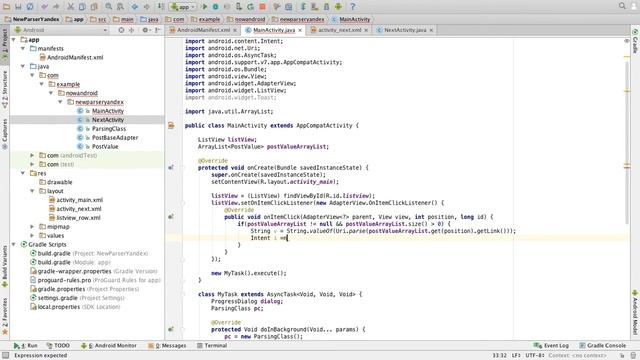Open the Event Log
This screenshot has height=360, width=640.
551,346
